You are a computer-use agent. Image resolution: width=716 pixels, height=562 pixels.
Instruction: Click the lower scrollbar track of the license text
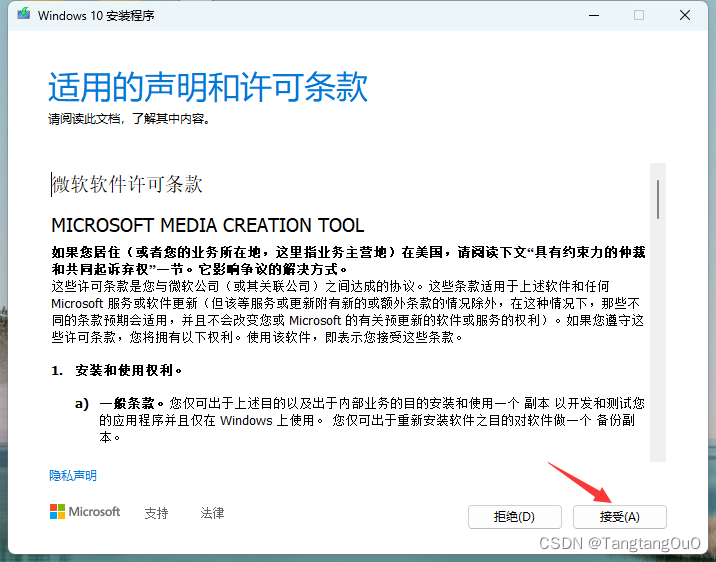click(x=658, y=340)
